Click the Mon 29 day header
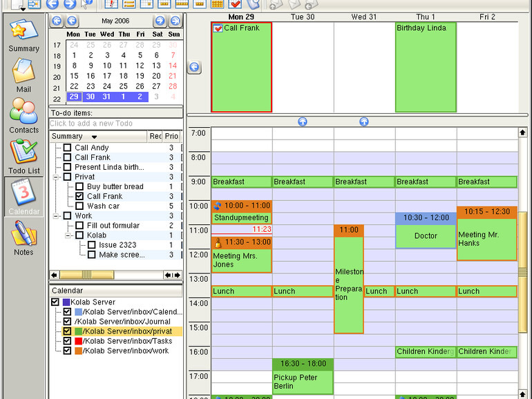Screen dimensions: 532x399 coord(241,17)
